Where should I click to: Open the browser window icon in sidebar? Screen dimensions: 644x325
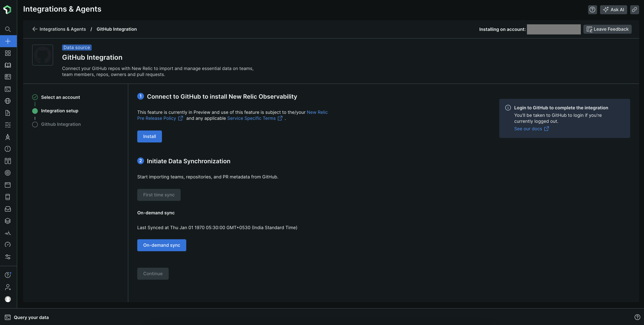(8, 185)
